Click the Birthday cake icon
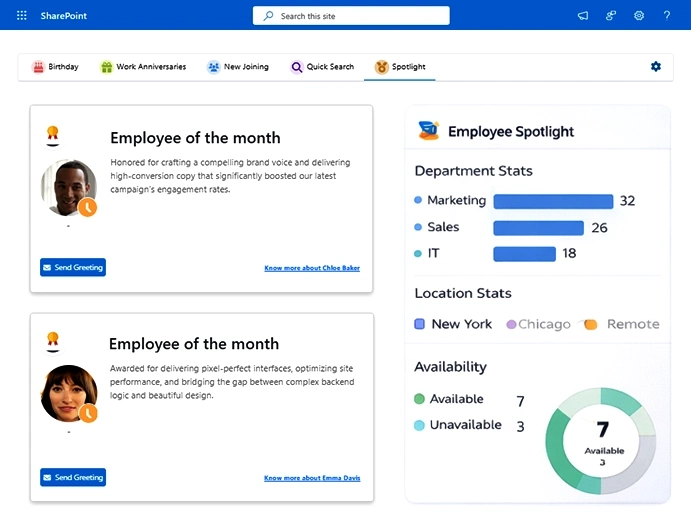 [x=38, y=67]
